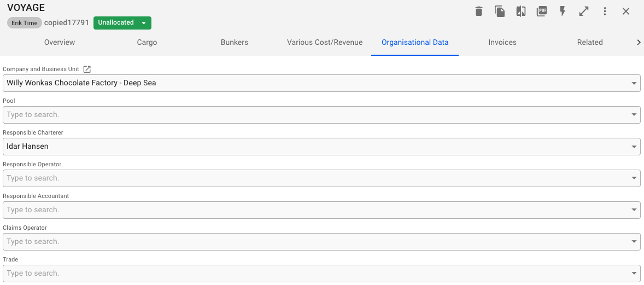
Task: Close the Voyage panel
Action: click(x=626, y=11)
